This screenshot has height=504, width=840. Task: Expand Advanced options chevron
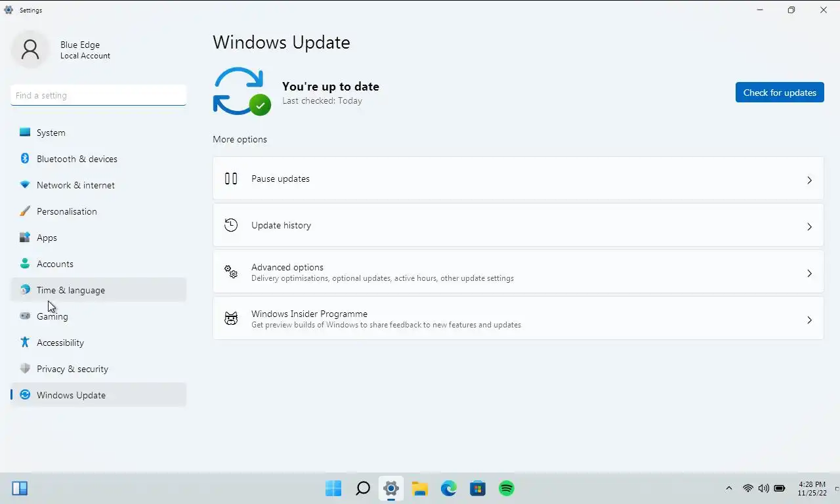809,273
